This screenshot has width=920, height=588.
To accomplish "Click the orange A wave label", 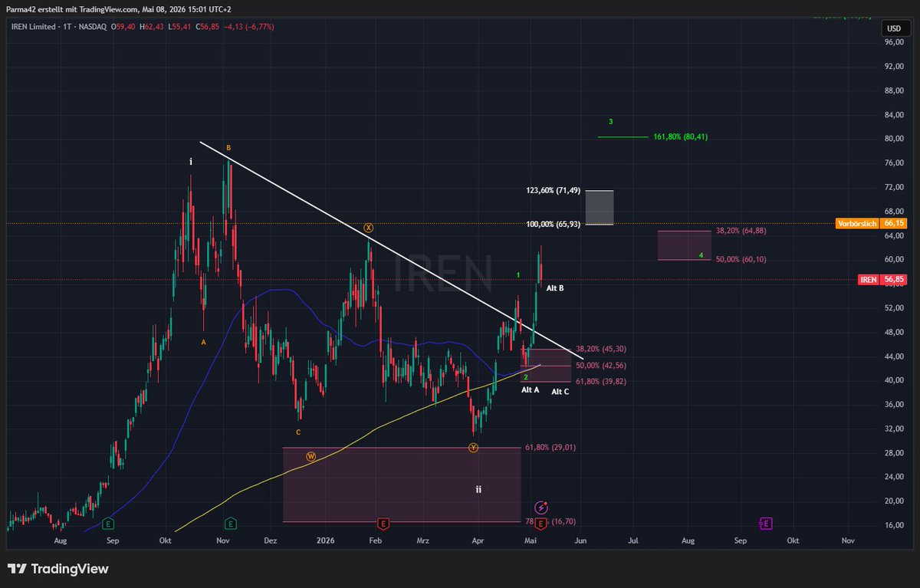I will pyautogui.click(x=203, y=342).
